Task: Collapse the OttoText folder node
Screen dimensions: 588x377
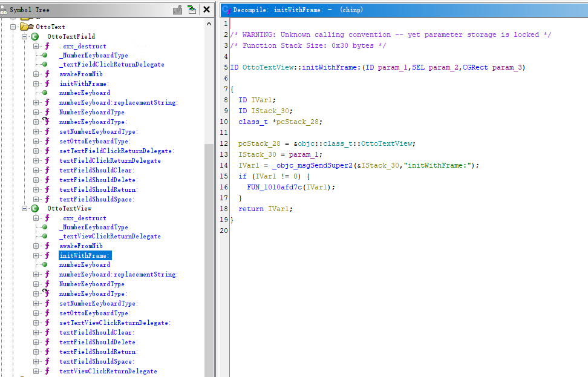Action: coord(13,27)
